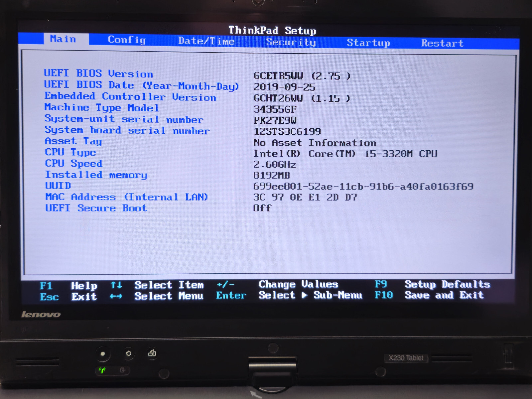
Task: Click the left-right arrows icon for Select Menu
Action: point(116,296)
